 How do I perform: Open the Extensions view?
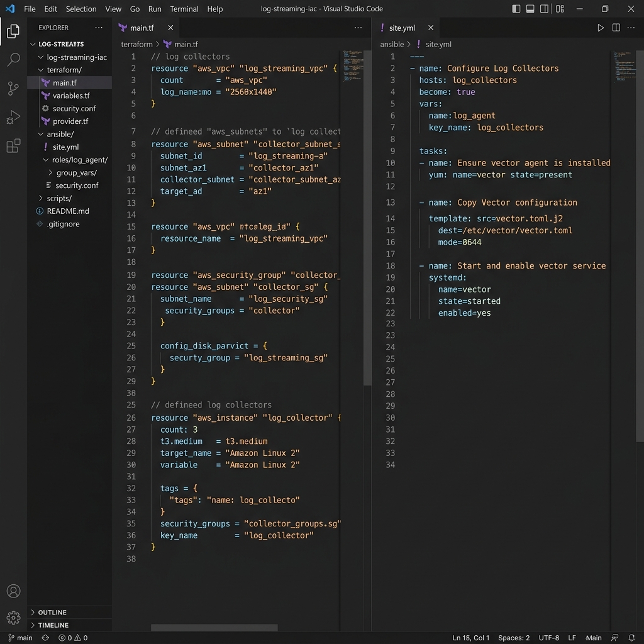click(13, 146)
